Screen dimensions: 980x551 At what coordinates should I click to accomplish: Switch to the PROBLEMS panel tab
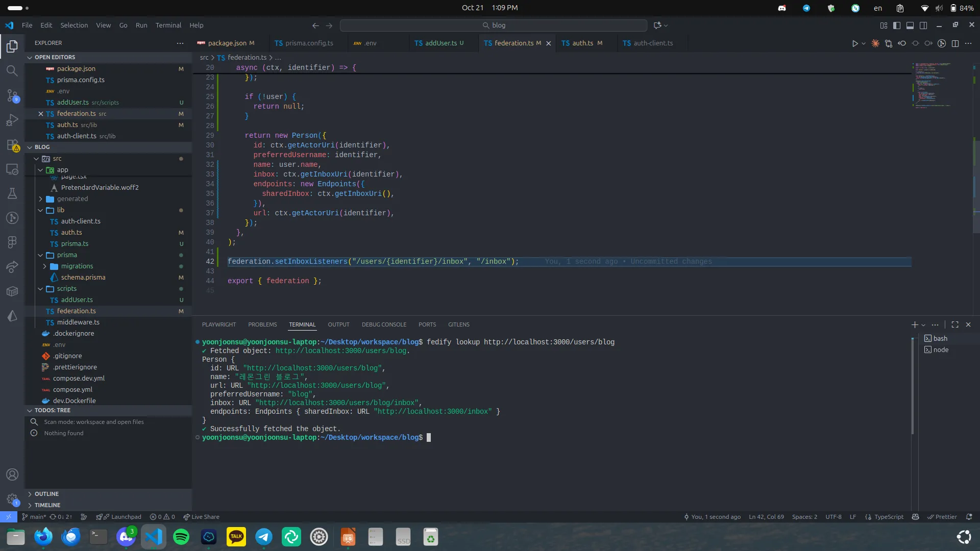coord(262,324)
